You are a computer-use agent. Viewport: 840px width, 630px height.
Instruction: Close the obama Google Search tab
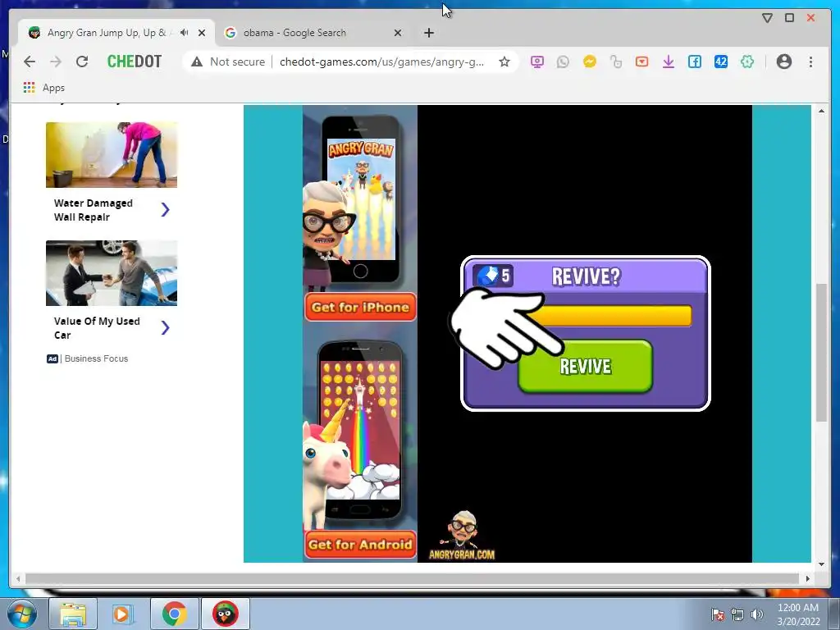point(398,33)
